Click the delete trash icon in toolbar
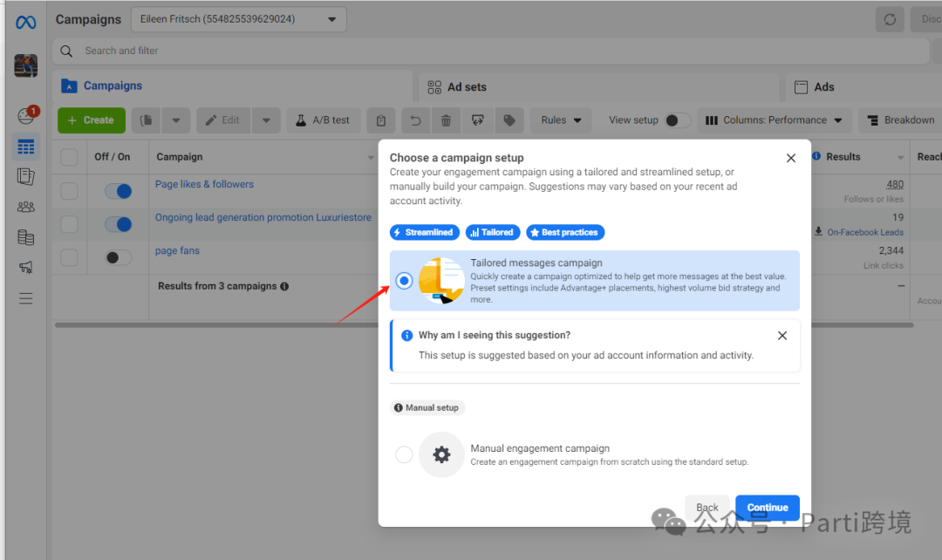942x560 pixels. click(x=446, y=120)
